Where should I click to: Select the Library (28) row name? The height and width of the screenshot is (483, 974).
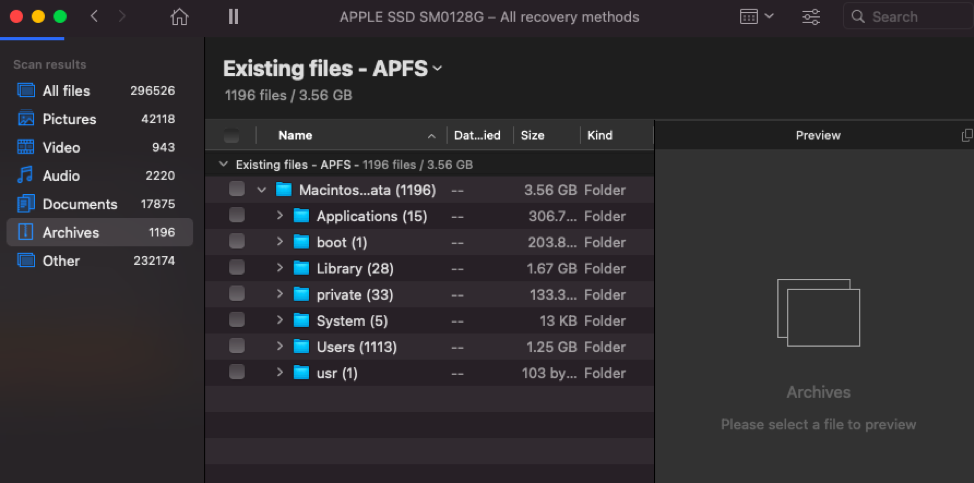click(355, 269)
